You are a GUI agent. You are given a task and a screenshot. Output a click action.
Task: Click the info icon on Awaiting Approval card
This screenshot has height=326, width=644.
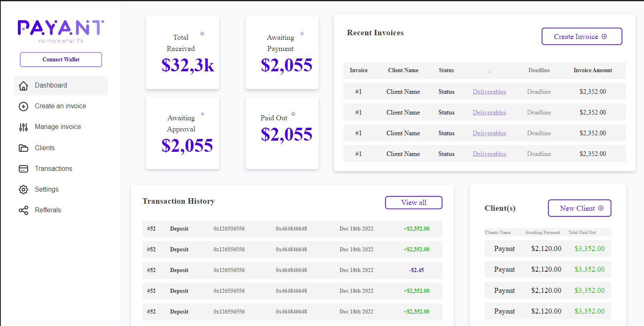[x=203, y=114]
